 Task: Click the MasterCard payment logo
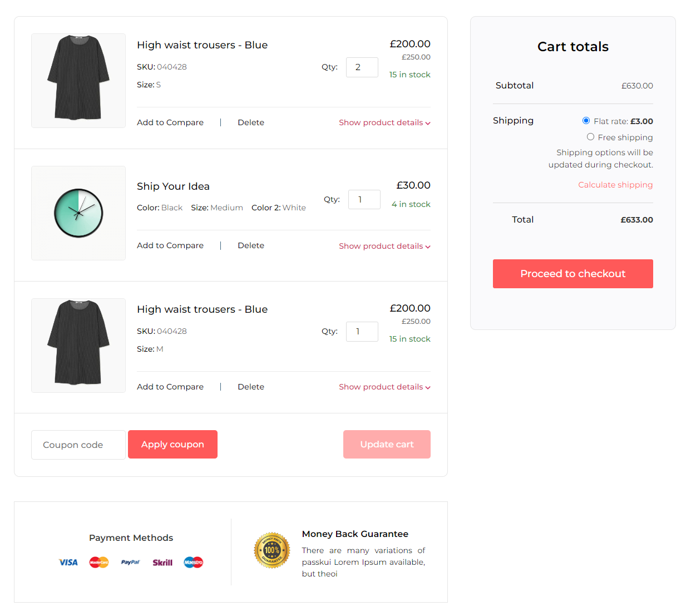(x=99, y=563)
